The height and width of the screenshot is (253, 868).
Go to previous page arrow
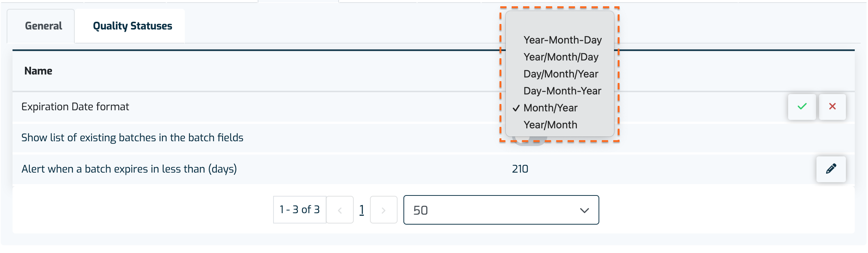click(340, 210)
